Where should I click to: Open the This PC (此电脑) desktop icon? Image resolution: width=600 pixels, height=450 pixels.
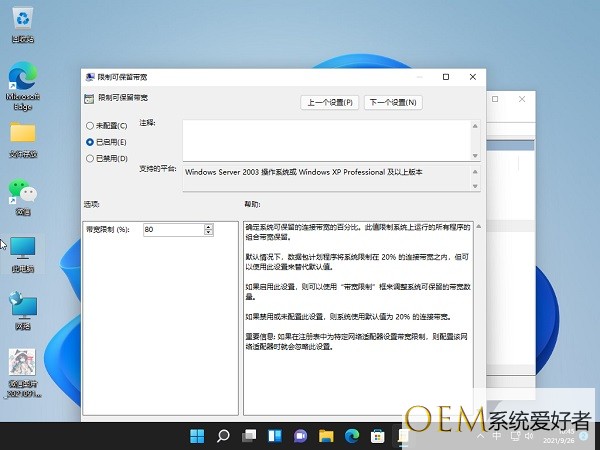pyautogui.click(x=22, y=248)
